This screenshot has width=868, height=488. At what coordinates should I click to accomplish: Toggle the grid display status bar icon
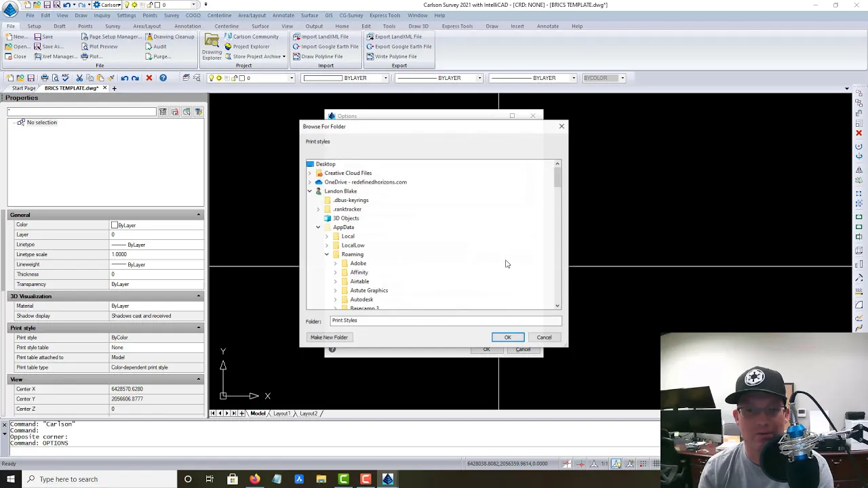coord(656,464)
